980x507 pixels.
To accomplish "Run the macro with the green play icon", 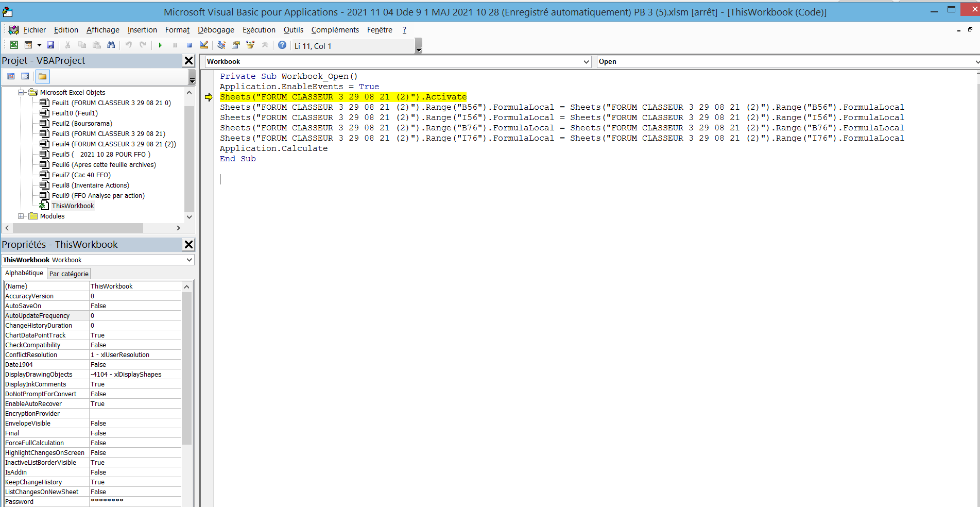I will [160, 45].
